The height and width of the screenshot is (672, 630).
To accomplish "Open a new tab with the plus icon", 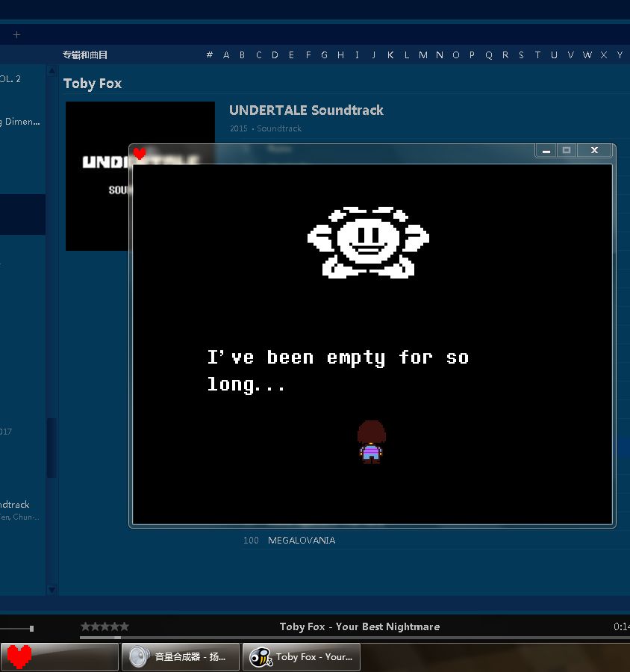I will (x=16, y=34).
